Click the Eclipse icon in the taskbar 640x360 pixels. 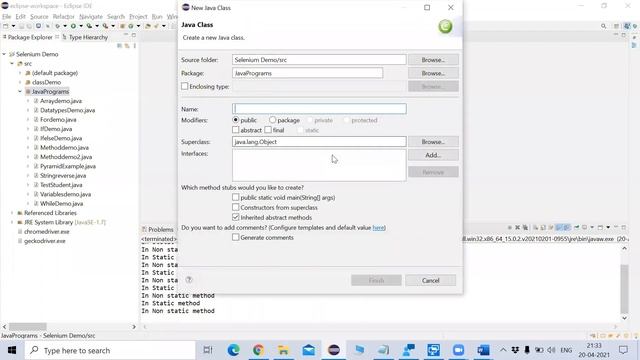click(x=334, y=350)
